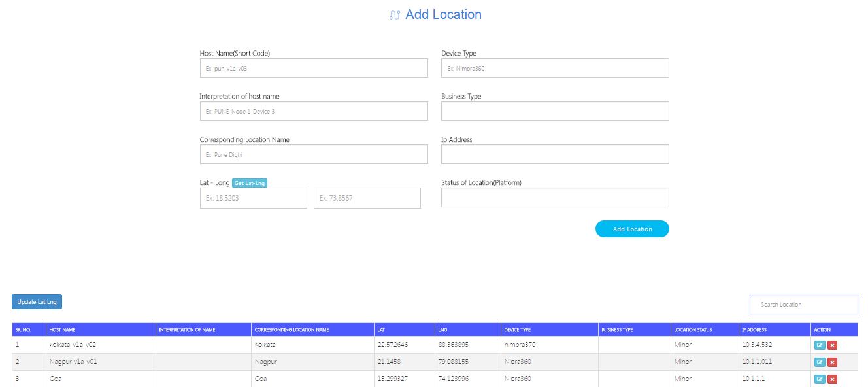This screenshot has width=868, height=387.
Task: Click the Device Type input box
Action: pyautogui.click(x=555, y=68)
